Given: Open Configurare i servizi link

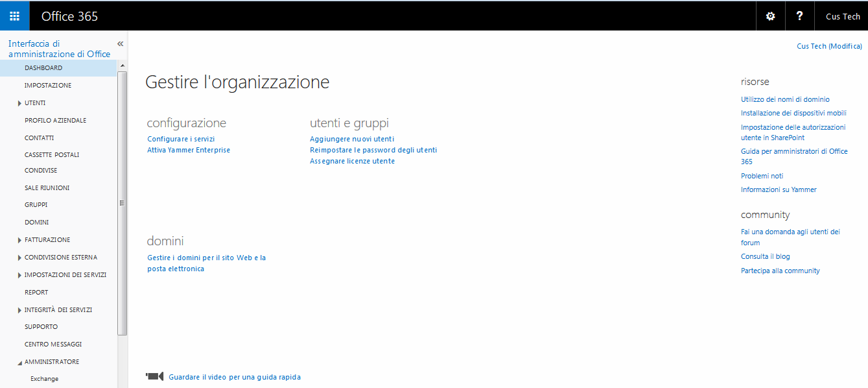Looking at the screenshot, I should click(181, 139).
